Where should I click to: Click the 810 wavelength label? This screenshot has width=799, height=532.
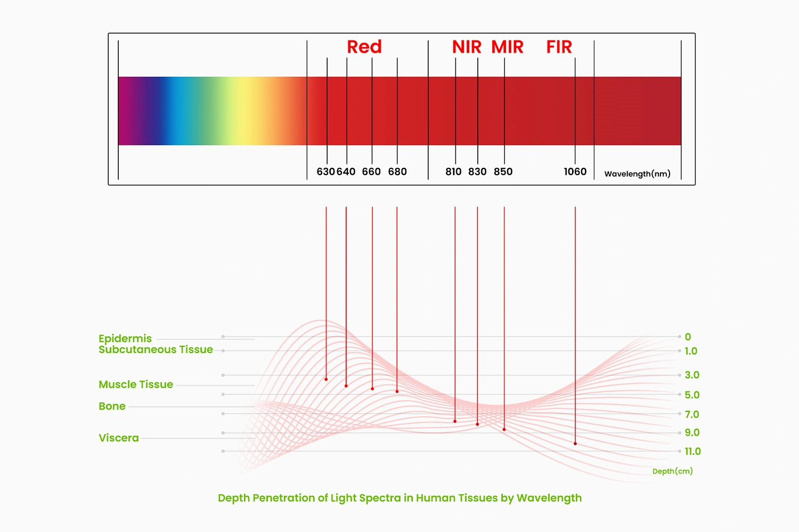453,171
